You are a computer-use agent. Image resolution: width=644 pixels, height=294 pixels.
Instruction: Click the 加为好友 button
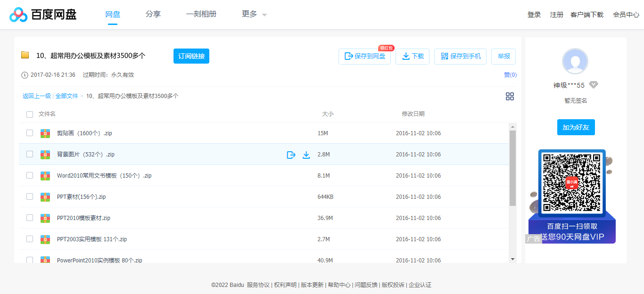pyautogui.click(x=576, y=127)
